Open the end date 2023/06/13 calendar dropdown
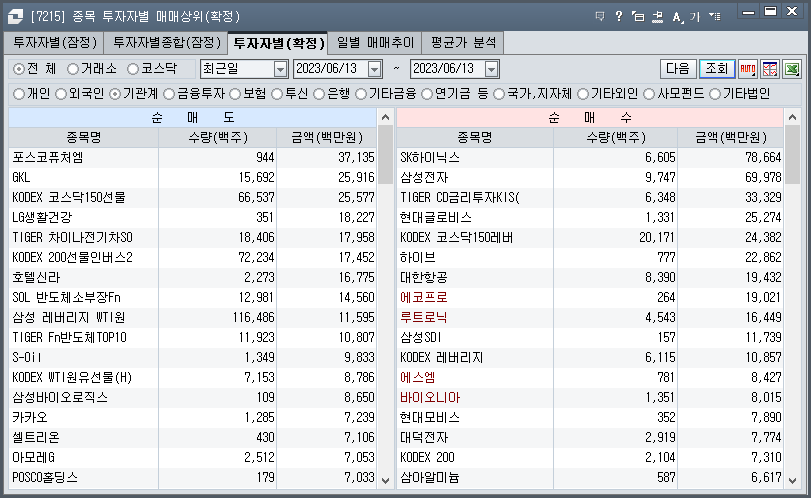Viewport: 811px width, 498px height. [491, 69]
